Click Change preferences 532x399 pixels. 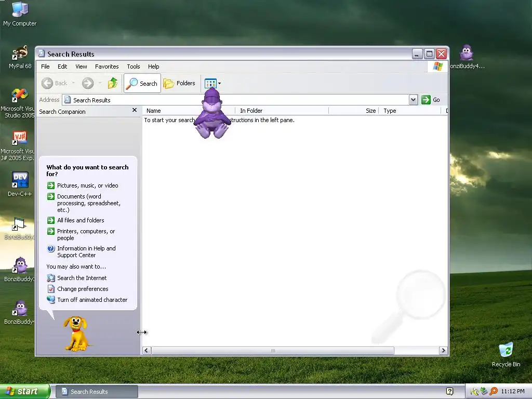click(x=78, y=289)
